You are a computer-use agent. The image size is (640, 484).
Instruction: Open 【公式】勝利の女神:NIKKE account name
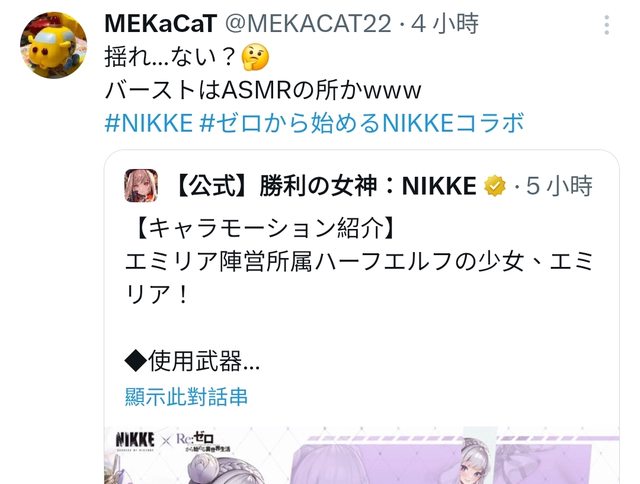click(326, 186)
